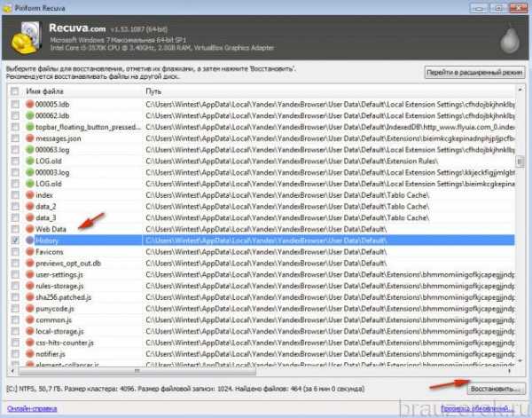Click the status icon next to Favicons

tap(29, 251)
